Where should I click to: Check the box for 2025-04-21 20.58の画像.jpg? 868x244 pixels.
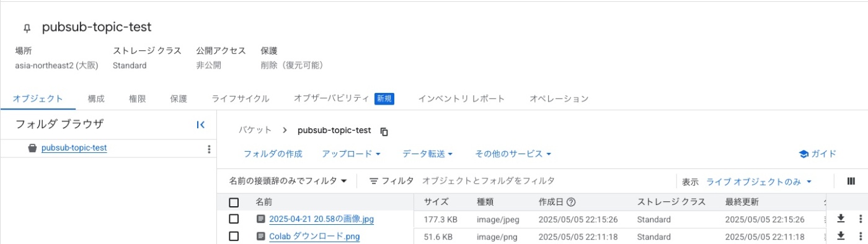234,219
